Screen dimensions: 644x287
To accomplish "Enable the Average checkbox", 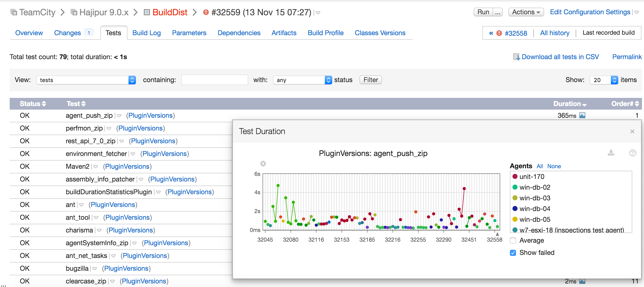I will tap(513, 240).
